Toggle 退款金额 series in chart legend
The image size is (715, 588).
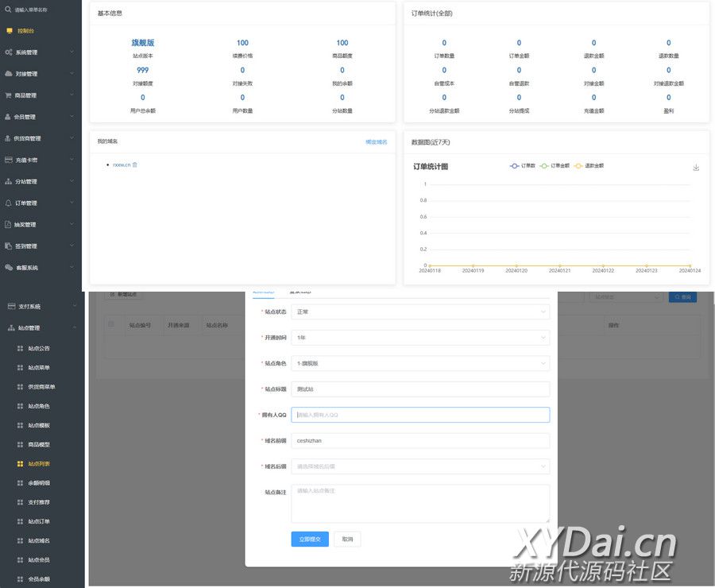[x=589, y=166]
